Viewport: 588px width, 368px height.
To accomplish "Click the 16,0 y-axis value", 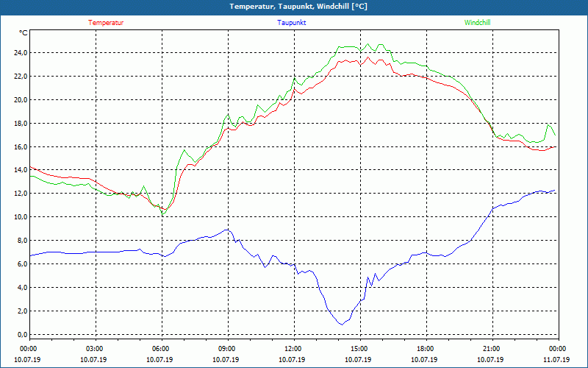I will click(21, 146).
